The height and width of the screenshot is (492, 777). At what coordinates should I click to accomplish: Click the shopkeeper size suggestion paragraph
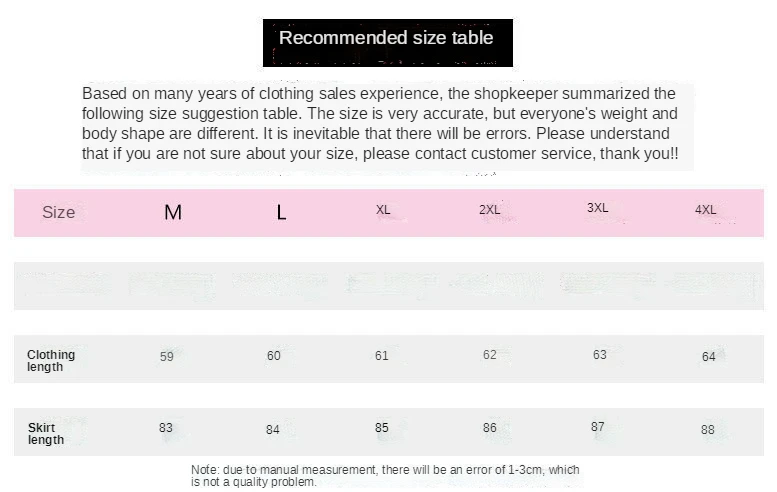(x=380, y=123)
